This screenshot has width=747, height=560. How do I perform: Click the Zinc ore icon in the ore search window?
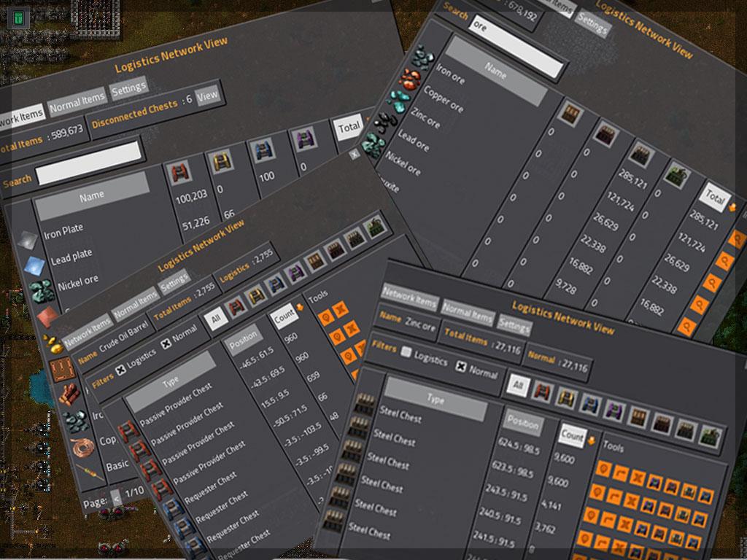[x=398, y=101]
